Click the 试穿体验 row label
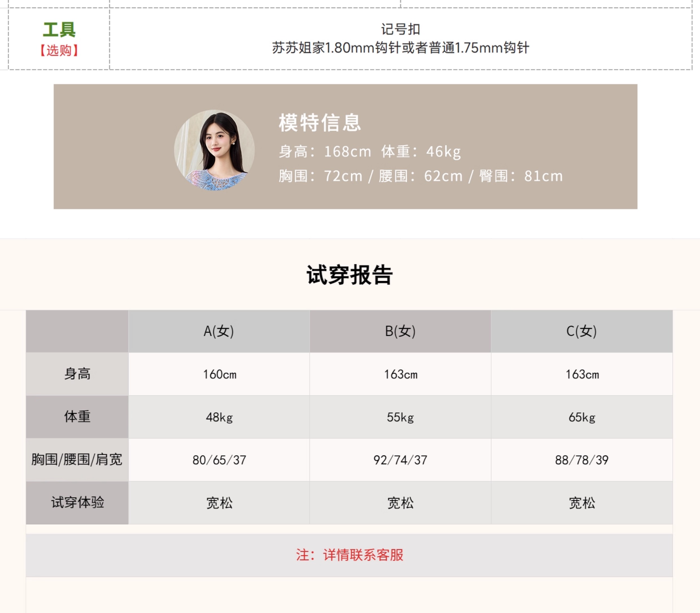Viewport: 700px width, 613px height. [77, 503]
